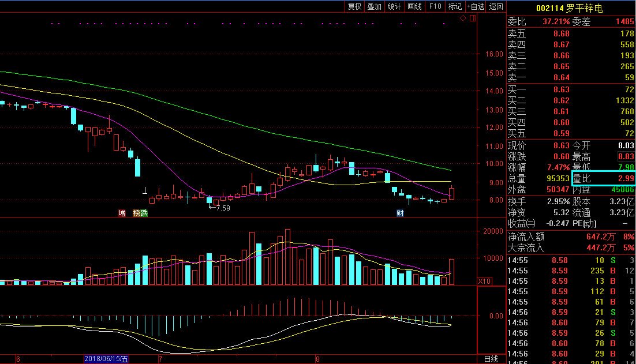Select the highlighted 量比 field
Image resolution: width=636 pixels, height=364 pixels.
pyautogui.click(x=603, y=179)
